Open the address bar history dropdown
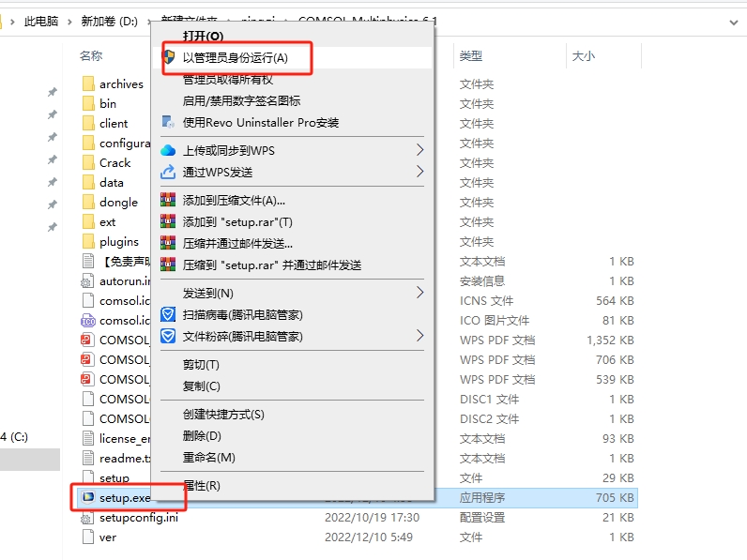 734,22
